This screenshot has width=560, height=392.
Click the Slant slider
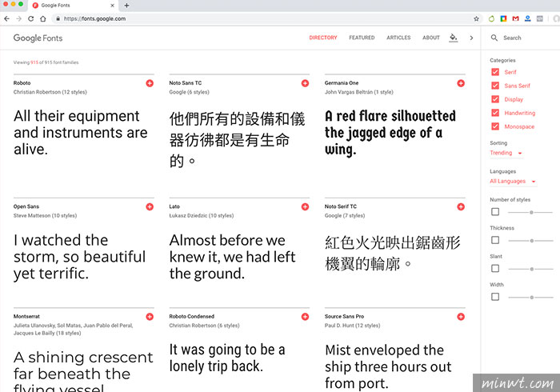click(x=530, y=269)
